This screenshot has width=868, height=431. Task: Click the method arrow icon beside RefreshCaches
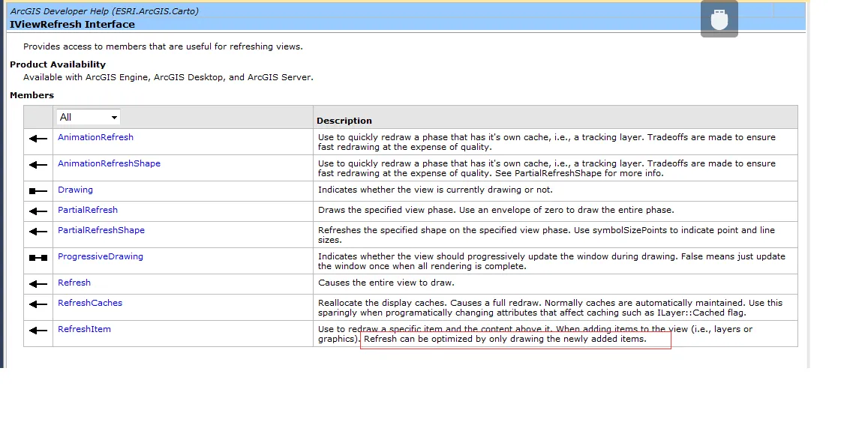38,304
